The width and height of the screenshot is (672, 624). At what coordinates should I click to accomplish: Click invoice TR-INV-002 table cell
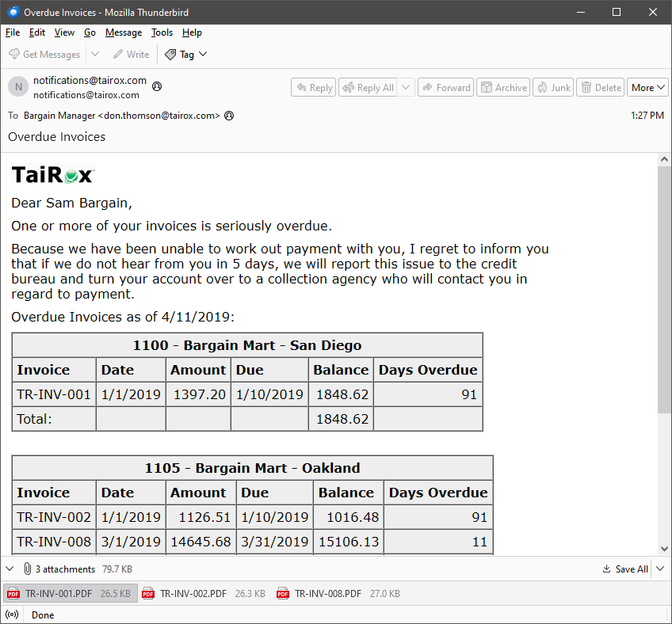[54, 517]
